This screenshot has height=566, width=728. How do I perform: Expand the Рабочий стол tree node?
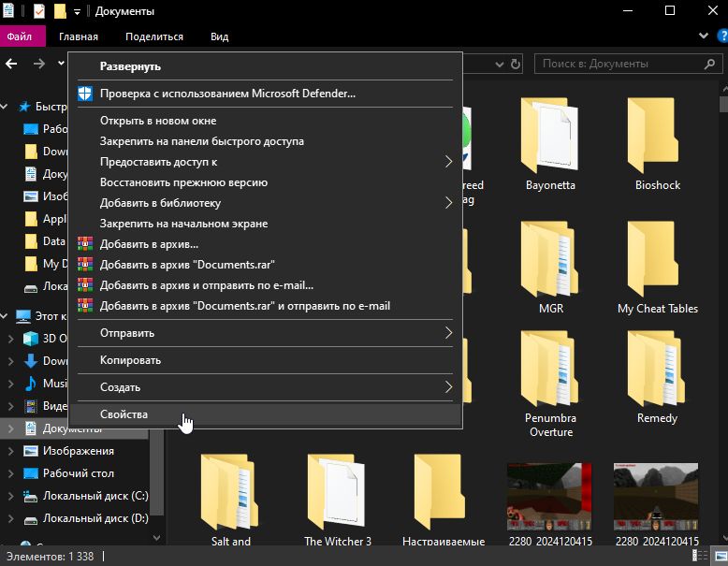click(10, 473)
